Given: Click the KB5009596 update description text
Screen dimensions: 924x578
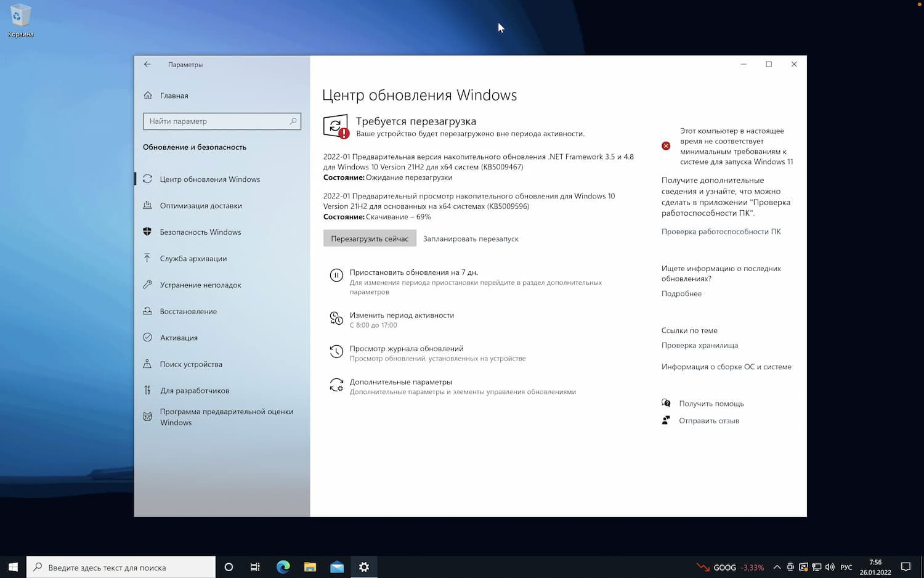Looking at the screenshot, I should (x=469, y=201).
